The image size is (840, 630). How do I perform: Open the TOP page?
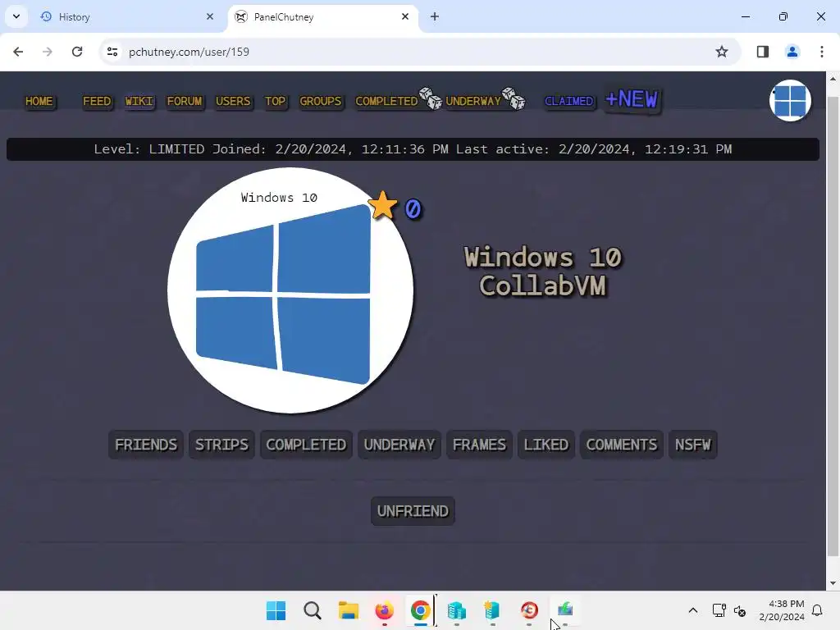[276, 101]
